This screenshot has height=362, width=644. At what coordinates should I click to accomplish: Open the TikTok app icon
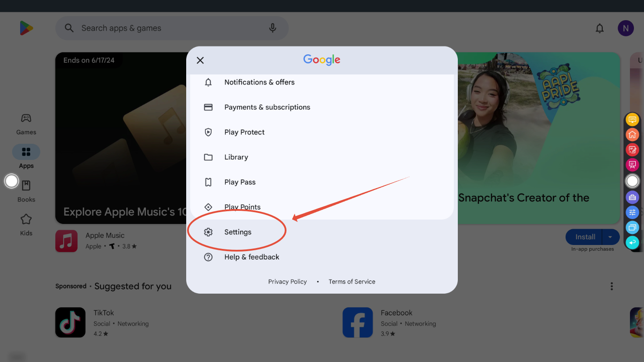pyautogui.click(x=71, y=323)
